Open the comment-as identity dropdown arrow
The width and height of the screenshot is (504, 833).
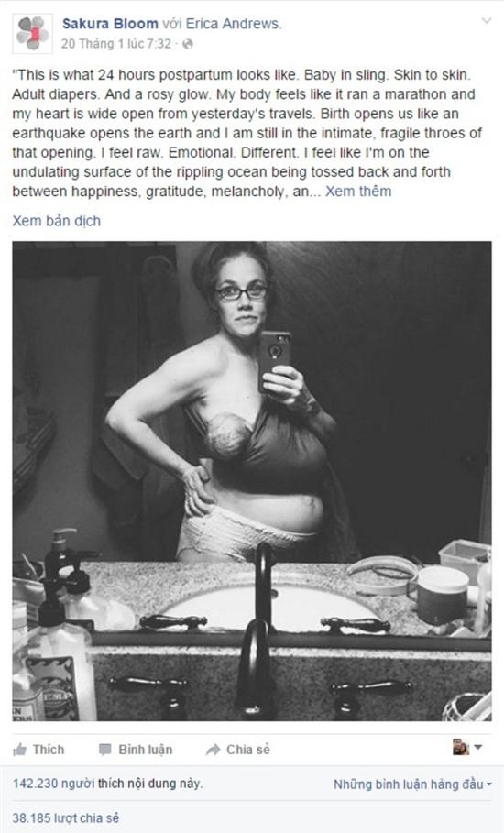(x=477, y=747)
